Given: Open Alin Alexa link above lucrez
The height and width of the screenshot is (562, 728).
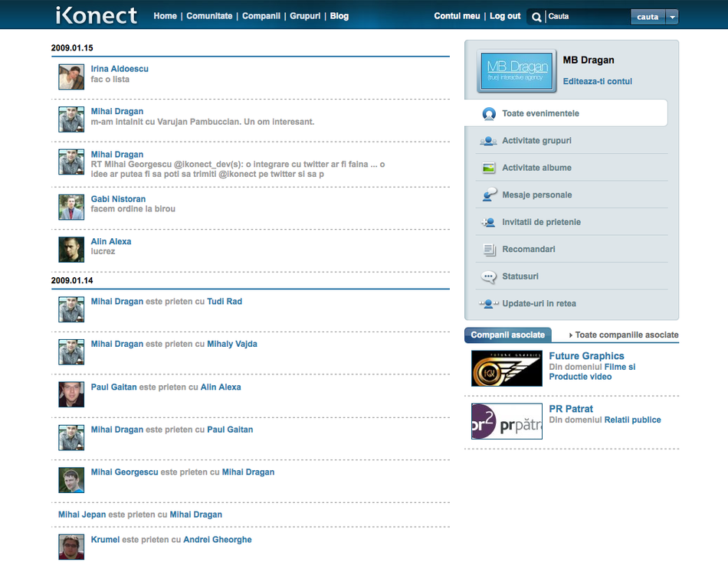Looking at the screenshot, I should point(111,241).
